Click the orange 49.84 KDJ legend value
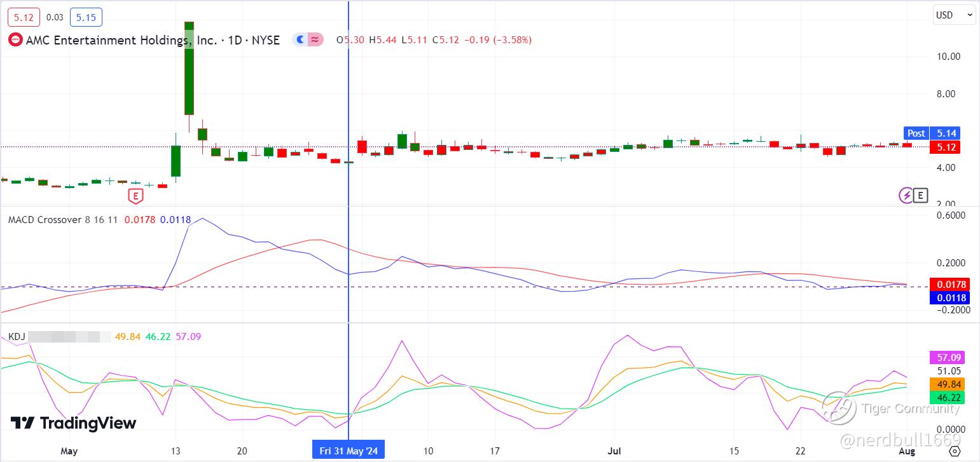Viewport: 980px width, 462px height. pos(127,337)
